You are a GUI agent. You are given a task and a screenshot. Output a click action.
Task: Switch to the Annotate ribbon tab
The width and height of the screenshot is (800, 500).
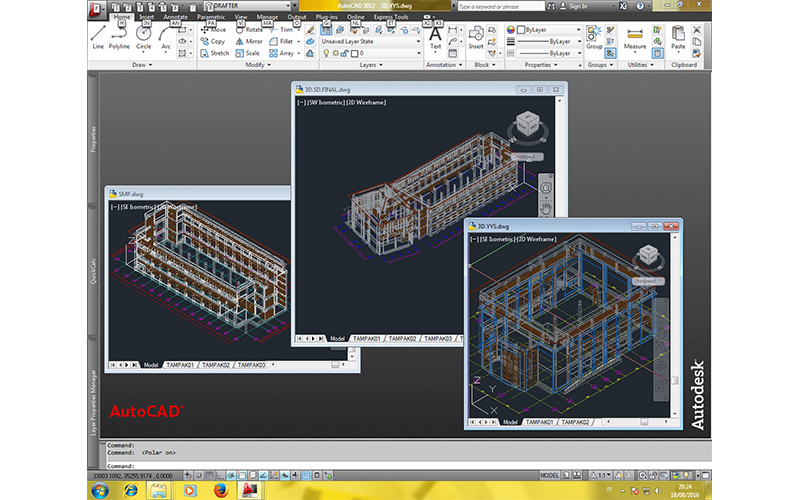[x=177, y=17]
